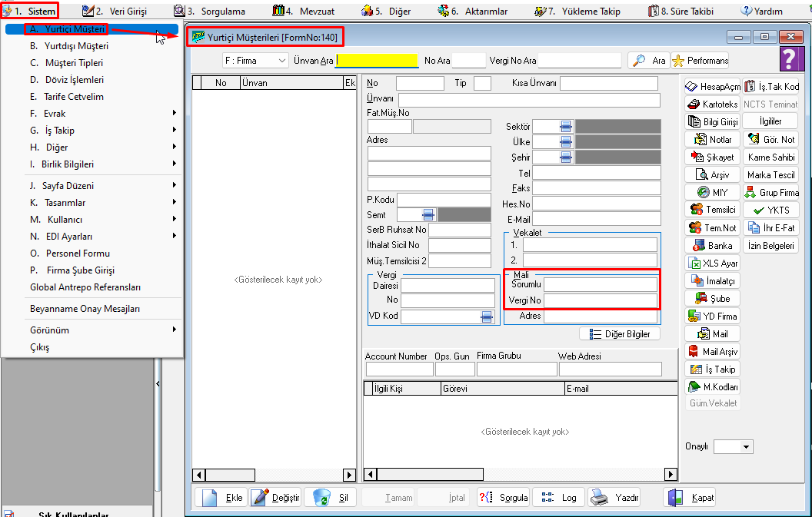This screenshot has height=517, width=812.
Task: Delete record using Sil button
Action: pos(331,497)
